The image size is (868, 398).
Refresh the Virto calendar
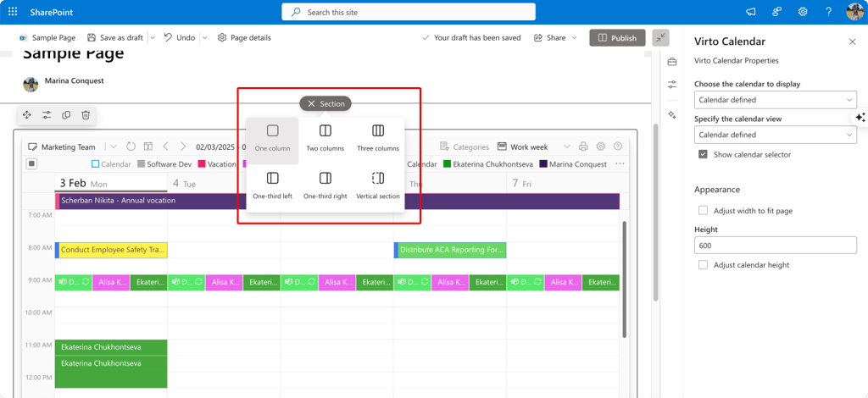[131, 146]
